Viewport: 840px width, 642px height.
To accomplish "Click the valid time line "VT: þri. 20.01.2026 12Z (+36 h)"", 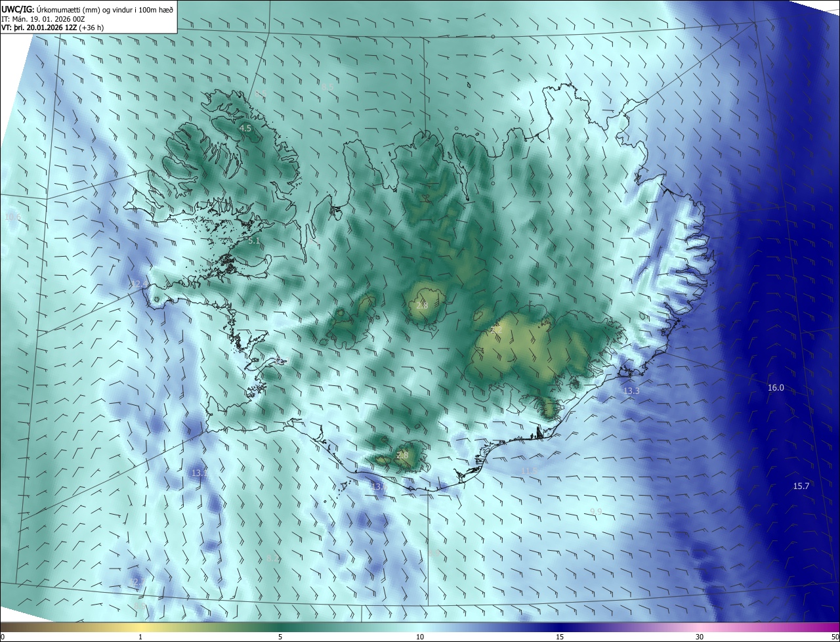I will (x=52, y=28).
